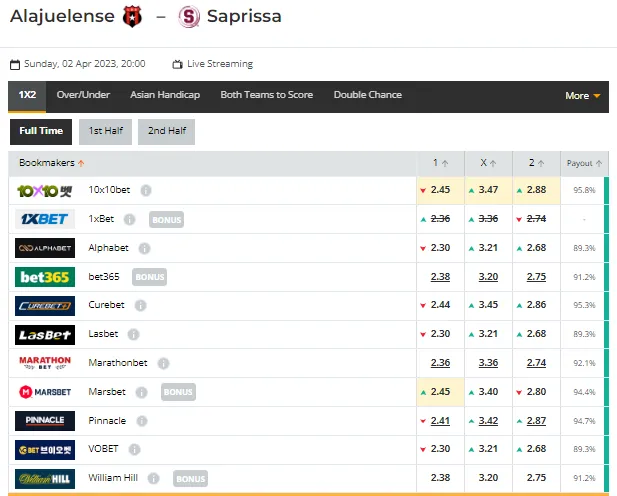
Task: Click the 1XBET logo
Action: pyautogui.click(x=45, y=219)
